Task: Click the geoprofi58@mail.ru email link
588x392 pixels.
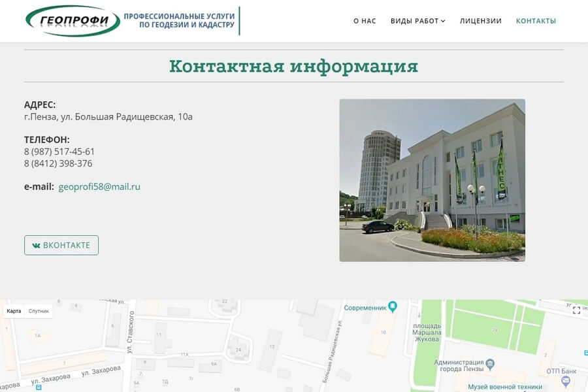Action: point(99,187)
